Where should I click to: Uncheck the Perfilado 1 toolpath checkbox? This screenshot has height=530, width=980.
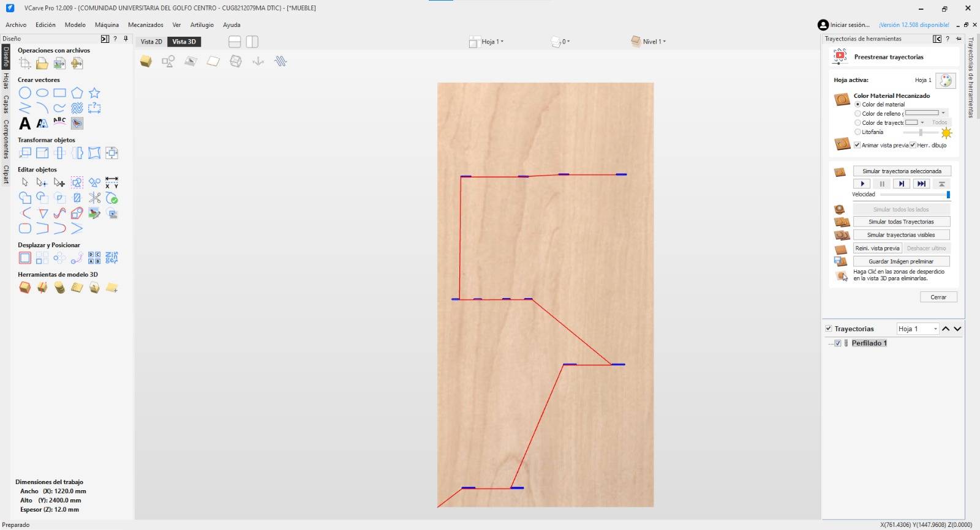pos(838,343)
